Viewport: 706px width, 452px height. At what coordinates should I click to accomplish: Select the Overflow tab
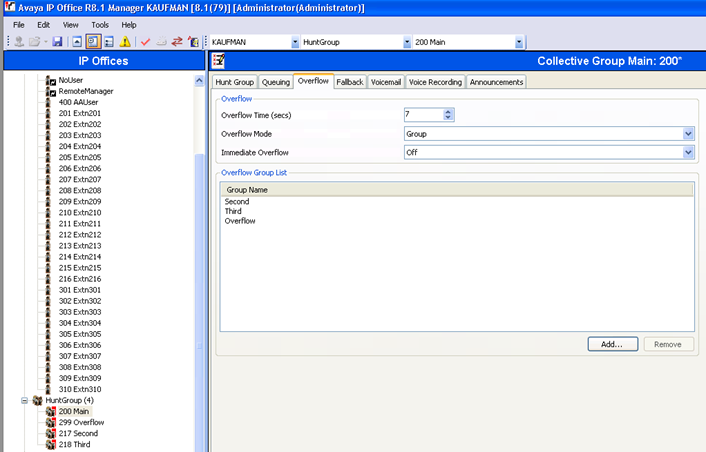tap(313, 81)
